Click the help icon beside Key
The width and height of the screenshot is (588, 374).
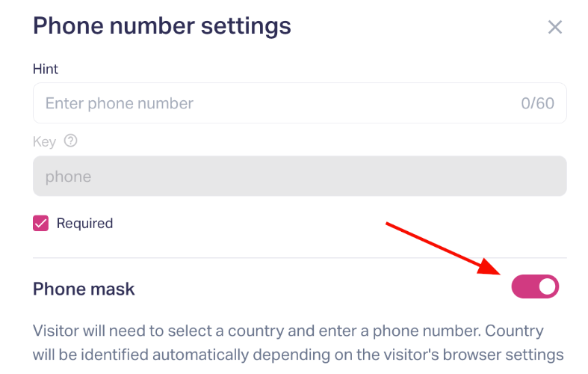tap(71, 141)
